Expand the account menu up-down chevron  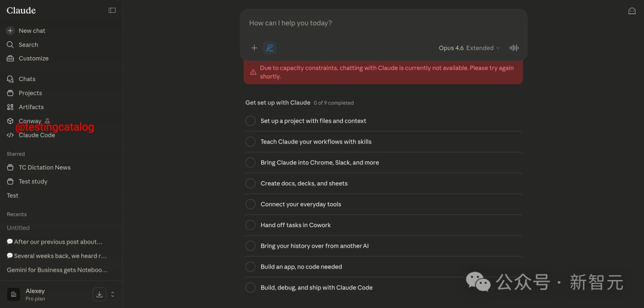point(113,294)
